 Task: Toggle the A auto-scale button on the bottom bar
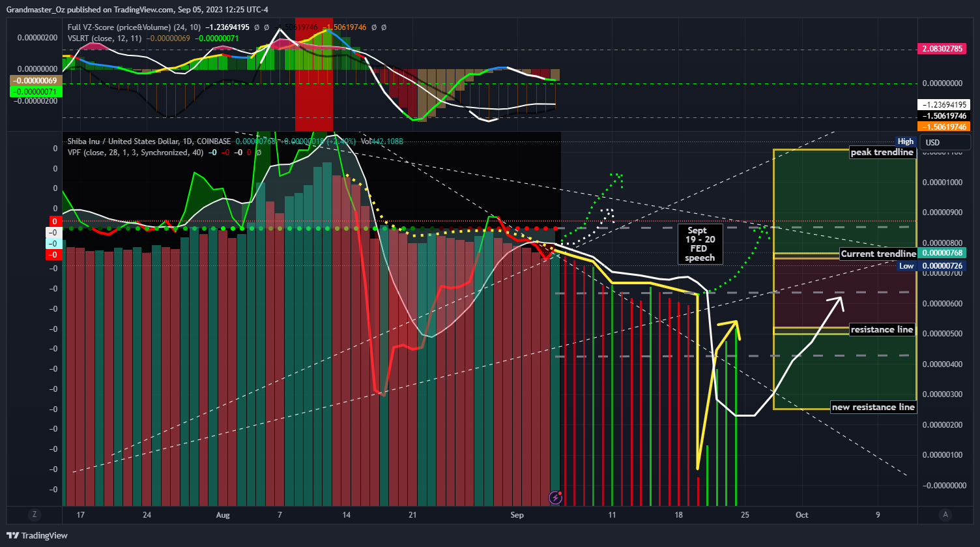[x=945, y=514]
